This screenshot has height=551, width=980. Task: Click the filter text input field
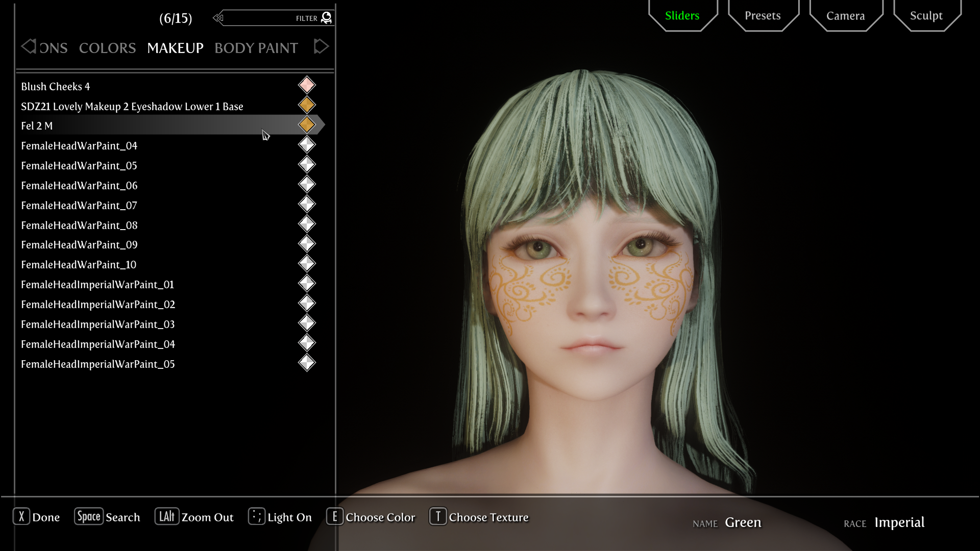(x=260, y=18)
